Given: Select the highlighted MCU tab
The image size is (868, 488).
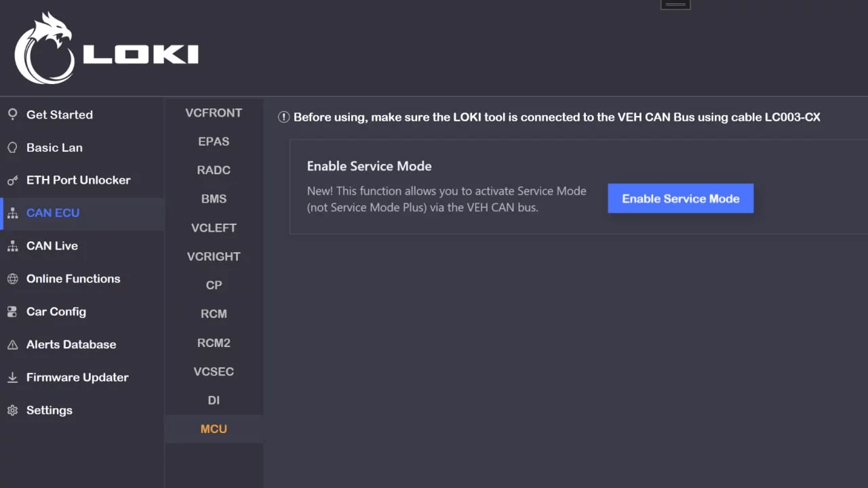Looking at the screenshot, I should (214, 429).
